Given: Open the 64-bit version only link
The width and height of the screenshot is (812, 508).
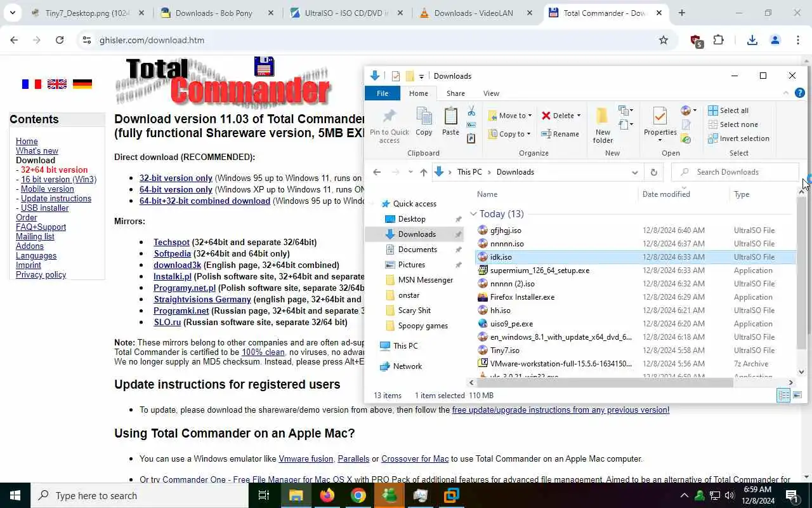Looking at the screenshot, I should pyautogui.click(x=176, y=189).
